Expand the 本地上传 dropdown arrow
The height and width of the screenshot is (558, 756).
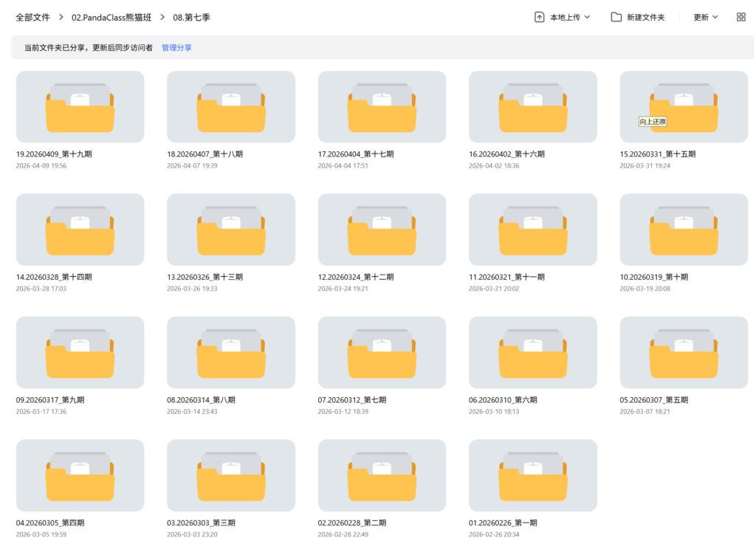[x=585, y=16]
